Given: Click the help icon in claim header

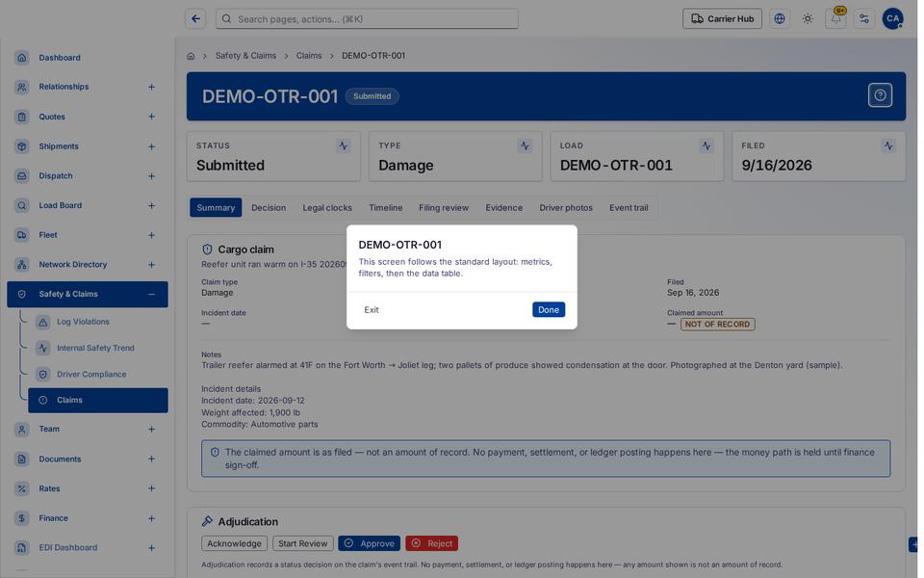Looking at the screenshot, I should [x=880, y=95].
